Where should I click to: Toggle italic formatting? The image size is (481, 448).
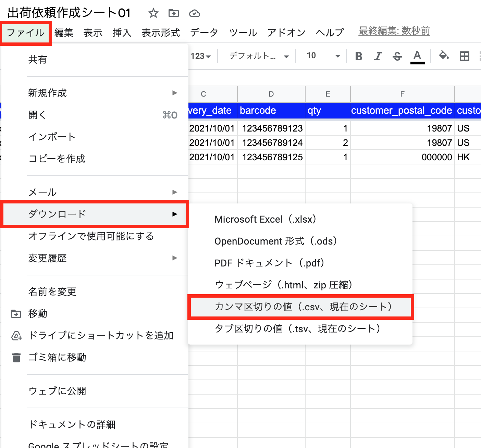378,56
